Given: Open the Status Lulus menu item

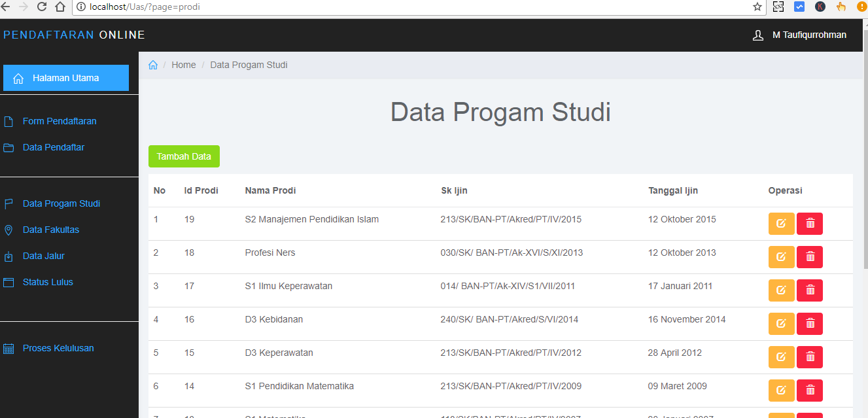Looking at the screenshot, I should pos(47,282).
